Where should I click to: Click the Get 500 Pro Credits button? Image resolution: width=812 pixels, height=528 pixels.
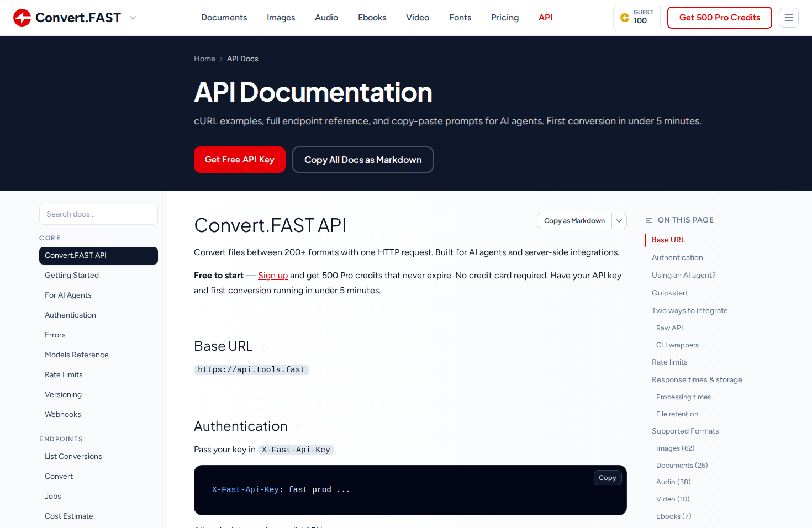[720, 18]
